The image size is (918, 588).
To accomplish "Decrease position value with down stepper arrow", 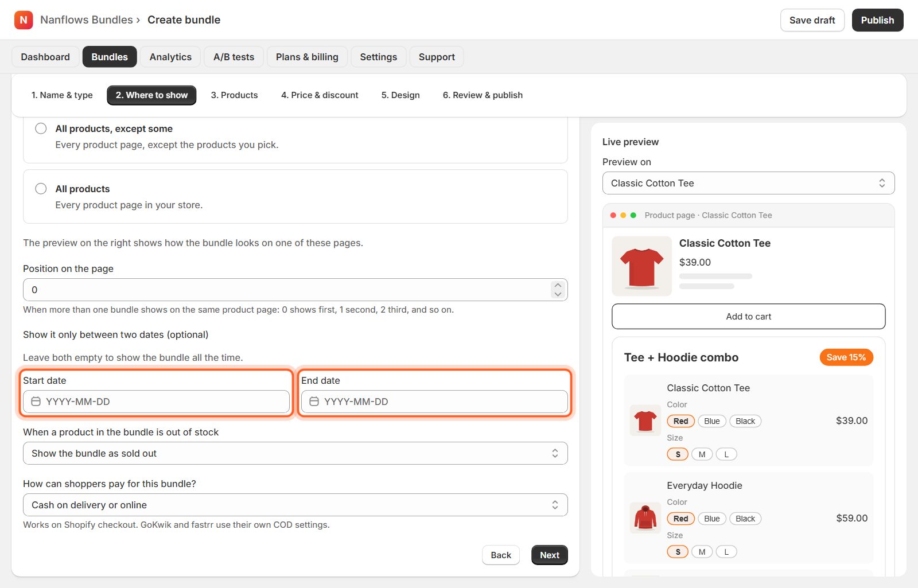I will pyautogui.click(x=558, y=294).
